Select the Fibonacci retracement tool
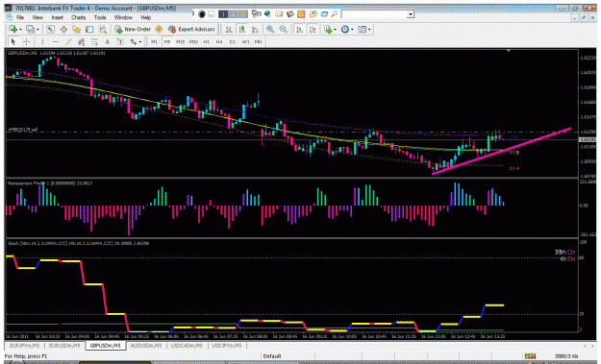601x364 pixels. click(x=94, y=41)
